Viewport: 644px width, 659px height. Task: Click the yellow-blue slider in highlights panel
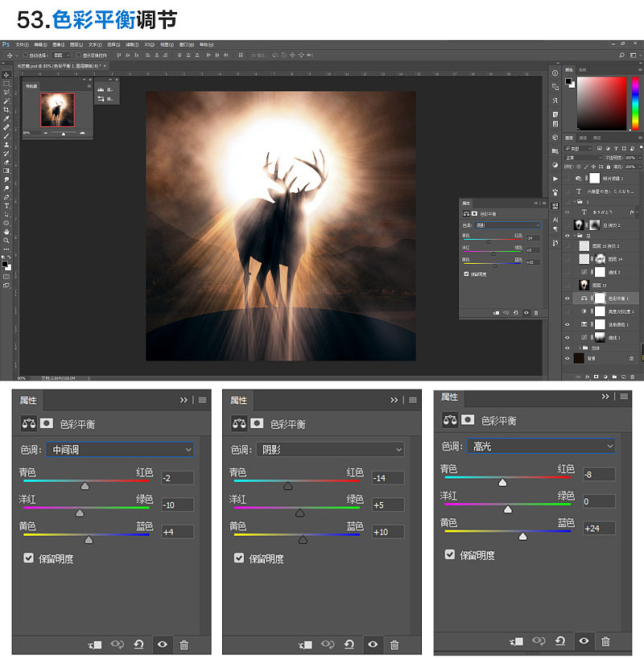pyautogui.click(x=508, y=531)
